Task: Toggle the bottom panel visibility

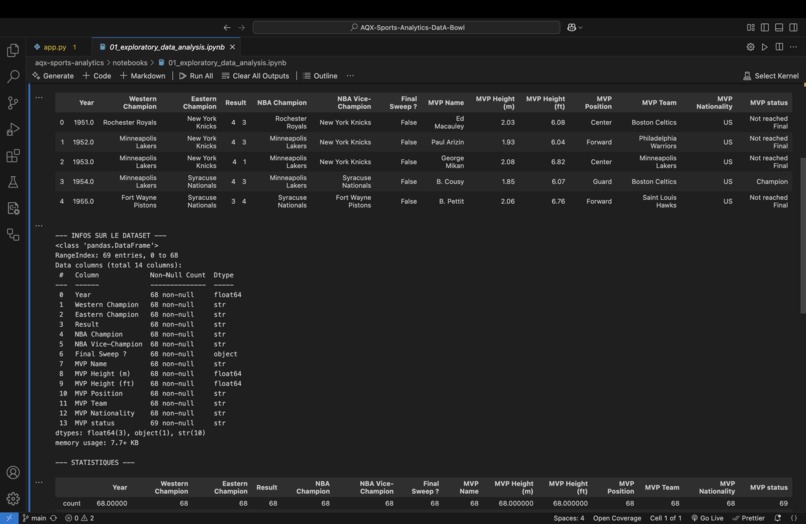Action: (x=779, y=27)
